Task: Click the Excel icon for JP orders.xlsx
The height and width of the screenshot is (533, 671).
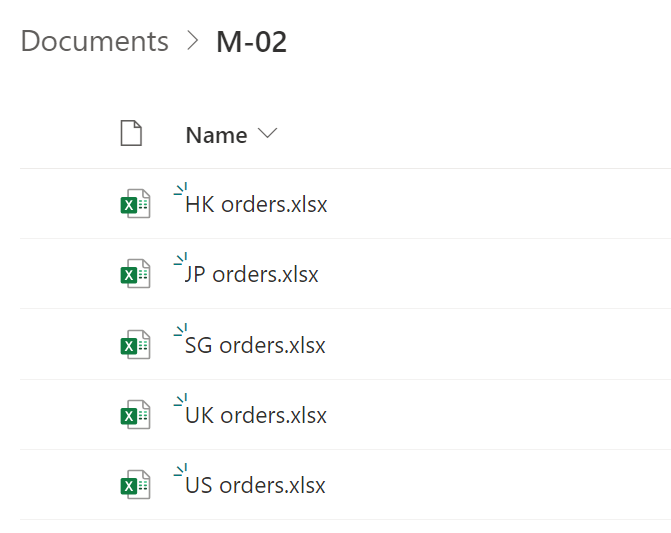Action: 135,274
